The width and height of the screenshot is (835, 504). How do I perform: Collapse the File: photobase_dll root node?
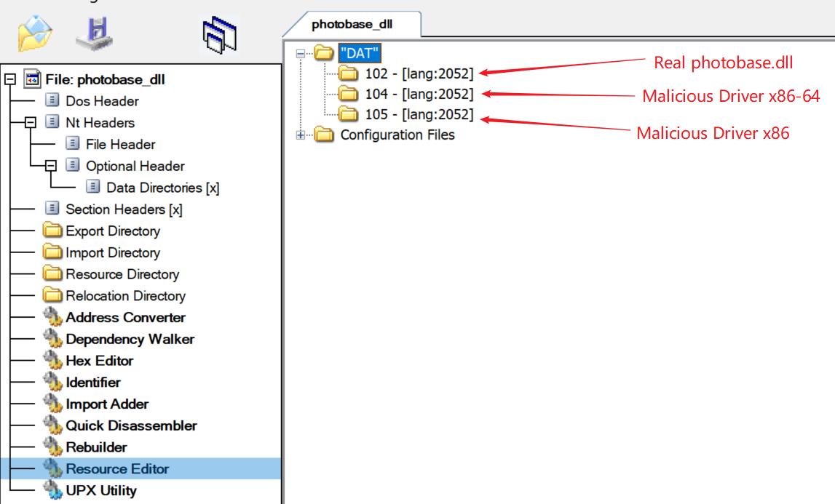click(10, 80)
